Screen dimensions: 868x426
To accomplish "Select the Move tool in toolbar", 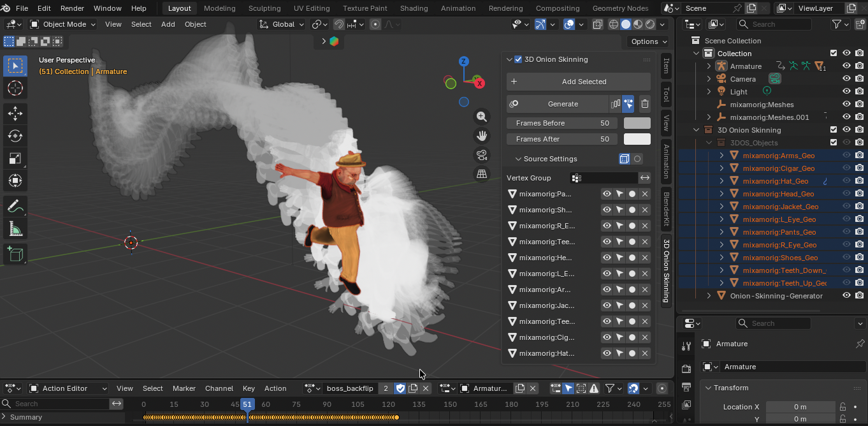I will point(15,114).
